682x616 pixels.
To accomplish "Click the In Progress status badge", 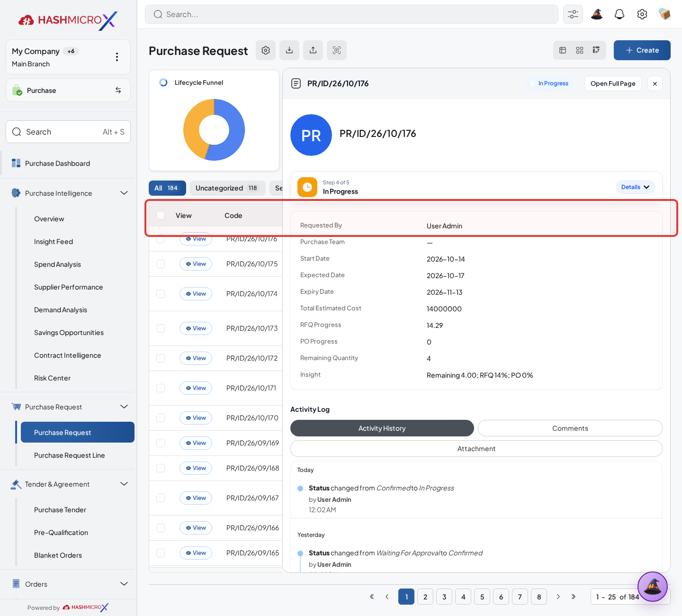I will [x=549, y=83].
